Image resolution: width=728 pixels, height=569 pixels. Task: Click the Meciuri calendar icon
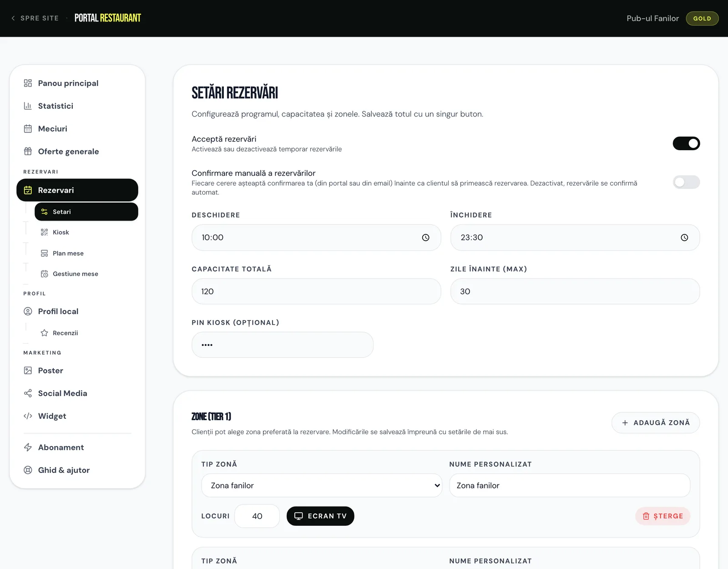tap(28, 129)
